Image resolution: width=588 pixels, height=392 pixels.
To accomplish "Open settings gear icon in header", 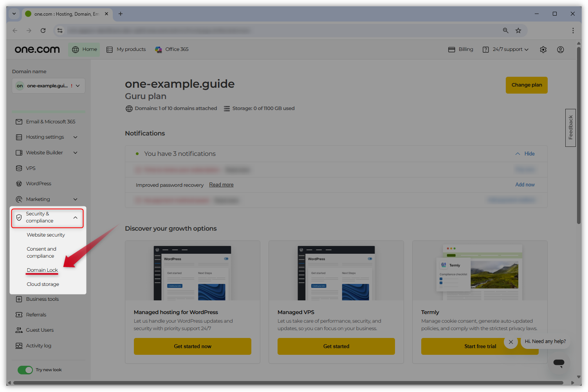I will pos(543,50).
